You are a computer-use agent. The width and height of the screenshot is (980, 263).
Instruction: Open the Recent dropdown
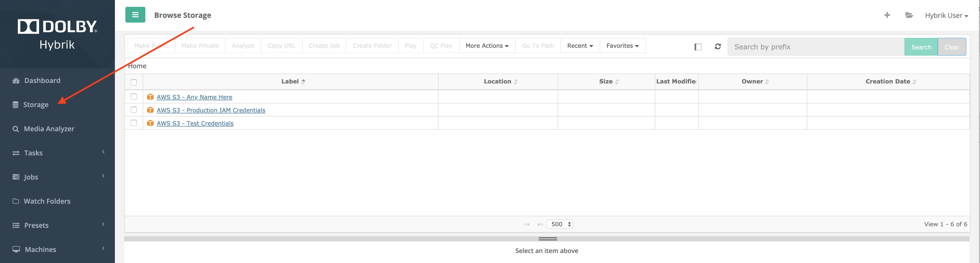[580, 46]
